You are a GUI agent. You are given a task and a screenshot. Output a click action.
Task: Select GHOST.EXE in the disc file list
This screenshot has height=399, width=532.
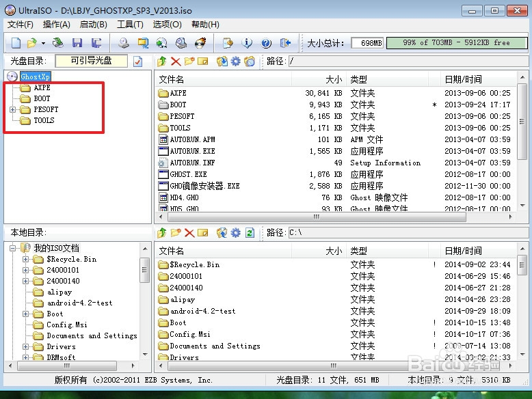(x=188, y=174)
